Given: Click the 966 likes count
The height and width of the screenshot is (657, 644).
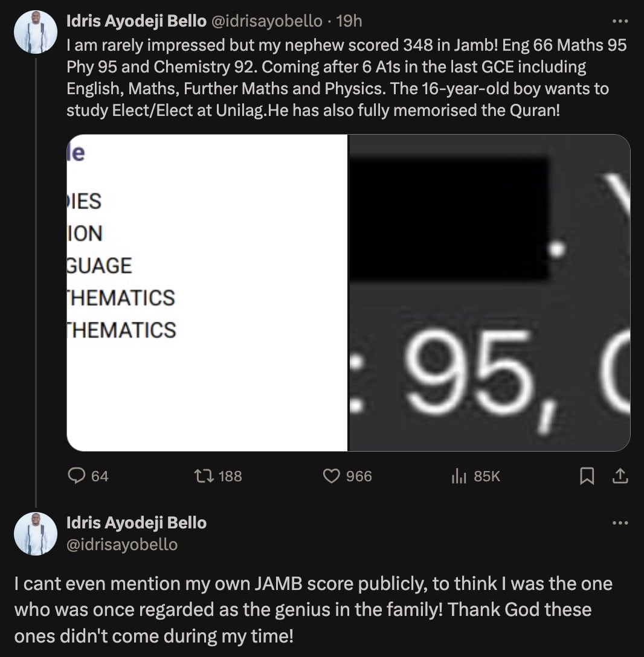Looking at the screenshot, I should (x=359, y=476).
